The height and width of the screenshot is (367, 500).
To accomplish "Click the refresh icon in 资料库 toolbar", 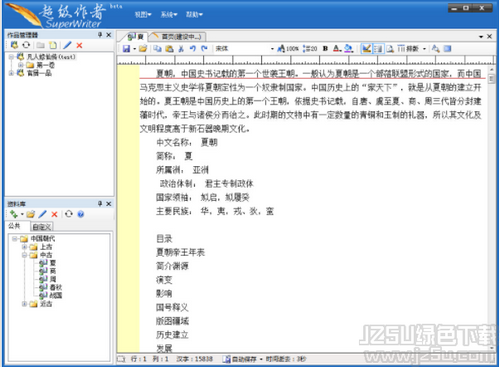I will click(x=69, y=214).
